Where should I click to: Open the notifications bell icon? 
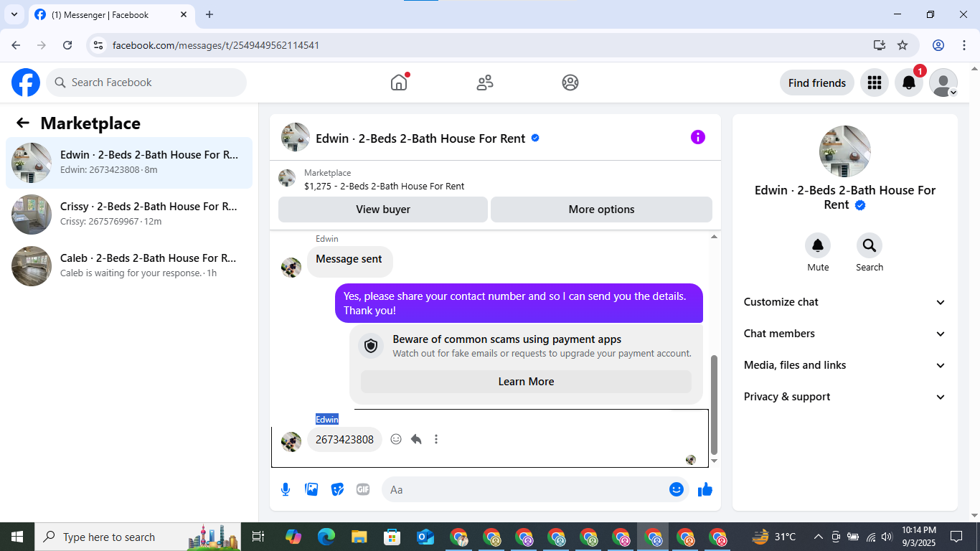coord(908,83)
